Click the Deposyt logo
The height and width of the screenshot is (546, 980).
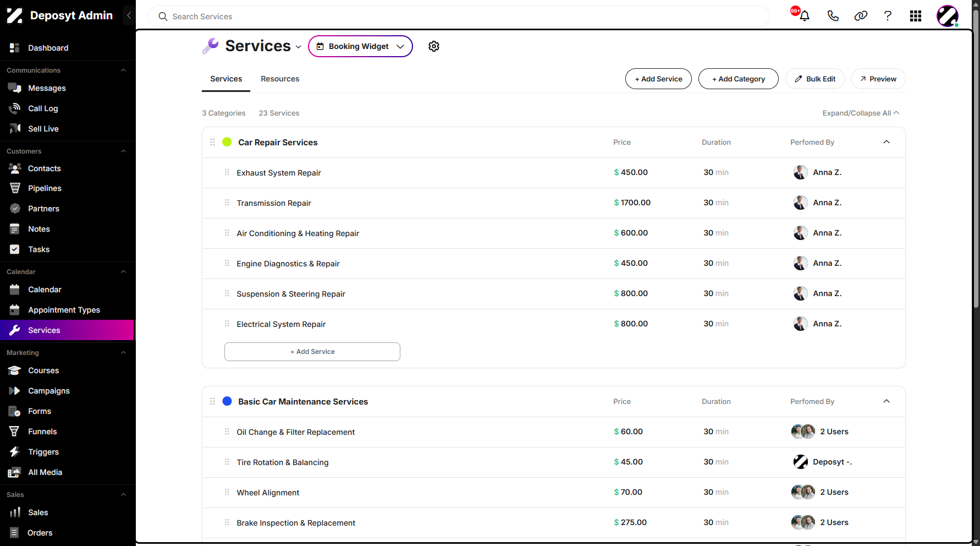[15, 15]
